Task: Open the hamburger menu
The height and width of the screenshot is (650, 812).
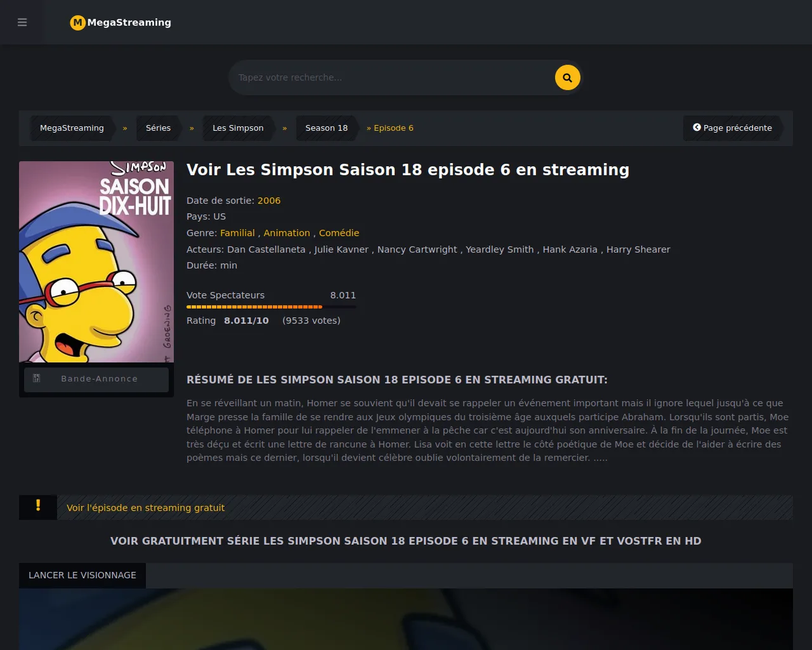Action: pyautogui.click(x=22, y=22)
